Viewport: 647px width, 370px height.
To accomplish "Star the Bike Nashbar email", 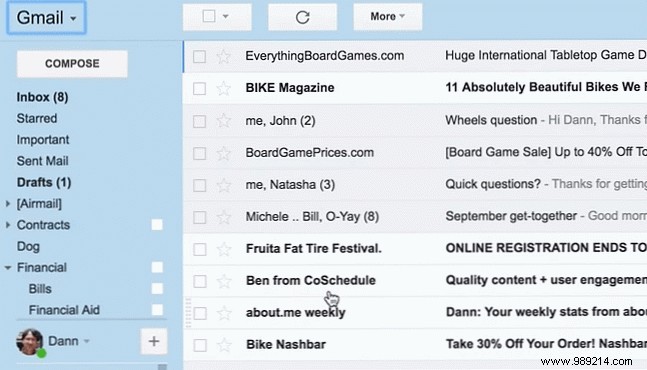I will tap(224, 345).
